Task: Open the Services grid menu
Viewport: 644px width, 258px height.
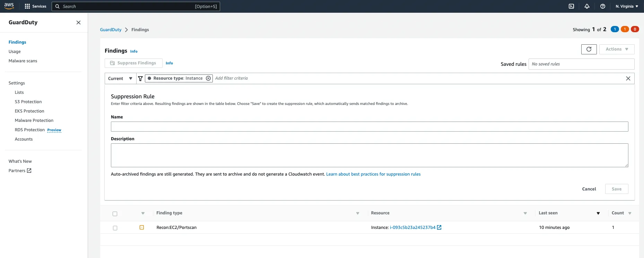Action: (35, 6)
